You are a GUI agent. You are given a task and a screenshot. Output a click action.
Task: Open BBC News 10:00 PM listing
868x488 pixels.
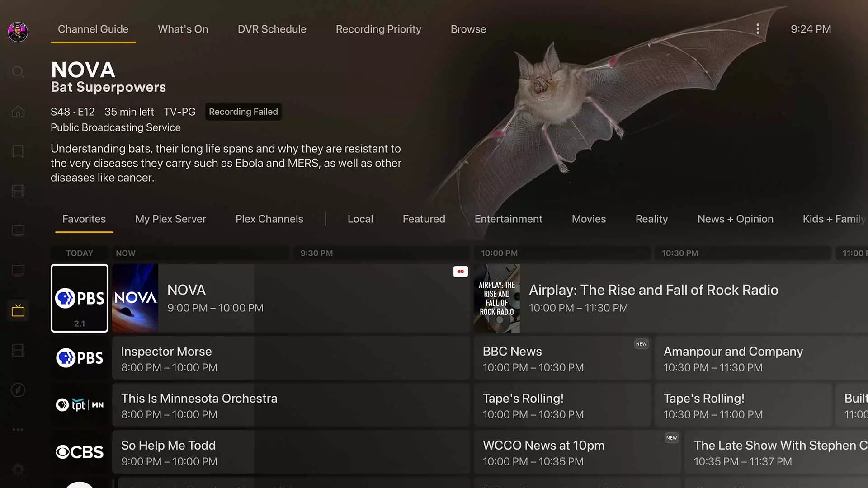coord(562,358)
